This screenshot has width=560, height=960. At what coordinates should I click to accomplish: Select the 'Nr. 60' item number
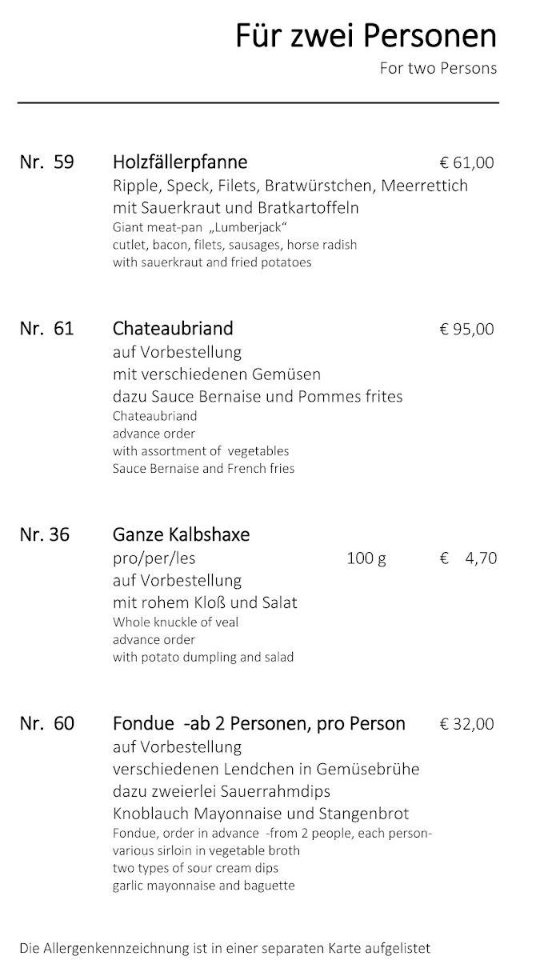coord(46,724)
